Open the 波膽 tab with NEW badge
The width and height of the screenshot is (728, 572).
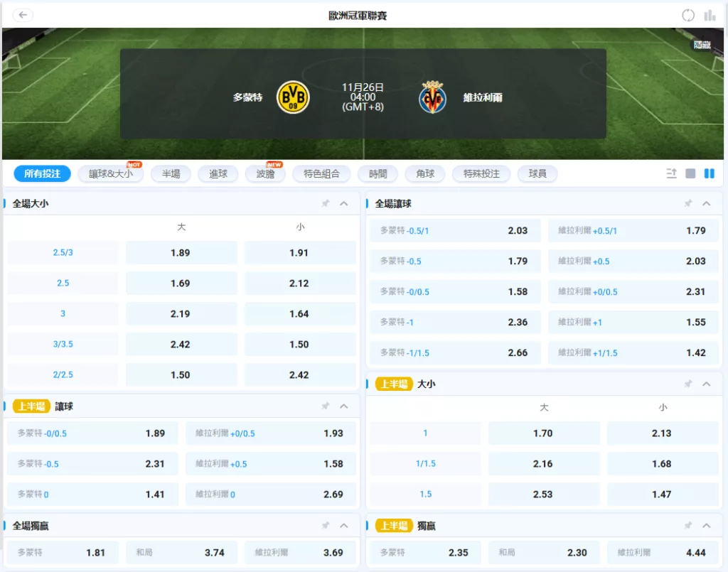click(x=265, y=173)
